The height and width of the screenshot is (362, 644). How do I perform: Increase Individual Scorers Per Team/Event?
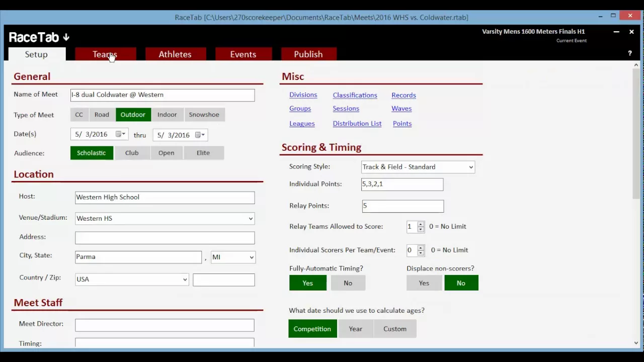click(x=421, y=247)
